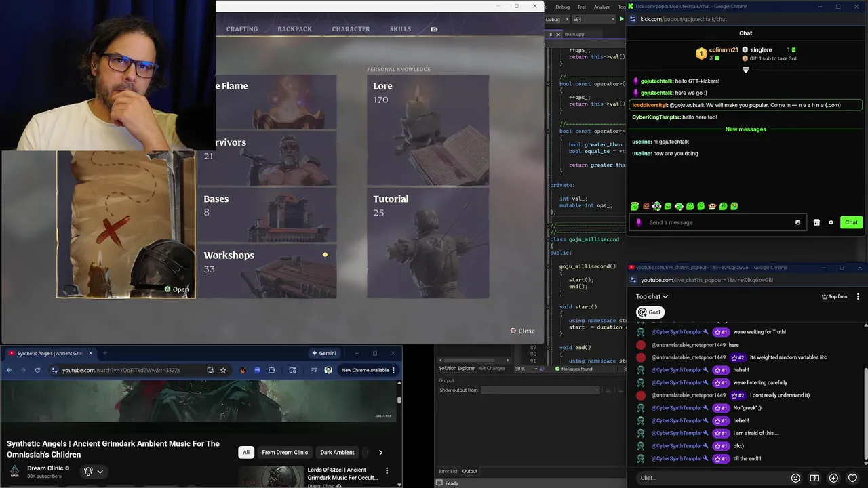This screenshot has height=488, width=868.
Task: Open the Analyze menu in Visual Studio
Action: [602, 7]
